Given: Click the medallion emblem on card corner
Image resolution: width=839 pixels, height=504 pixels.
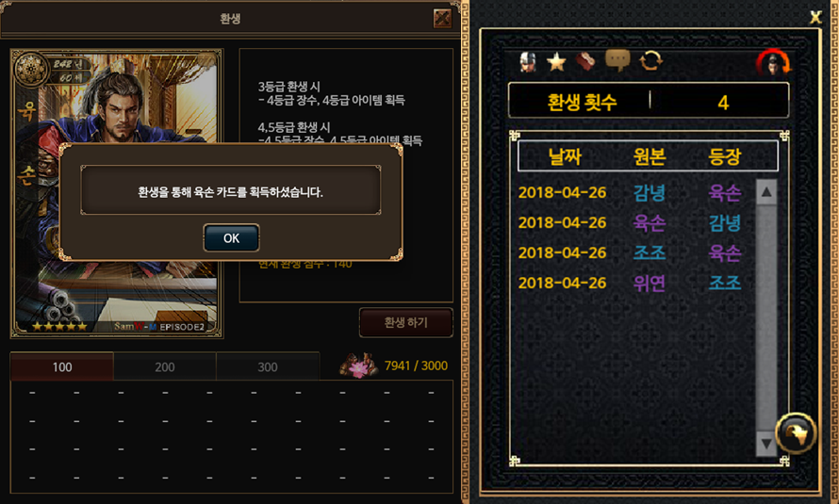Looking at the screenshot, I should click(x=30, y=69).
